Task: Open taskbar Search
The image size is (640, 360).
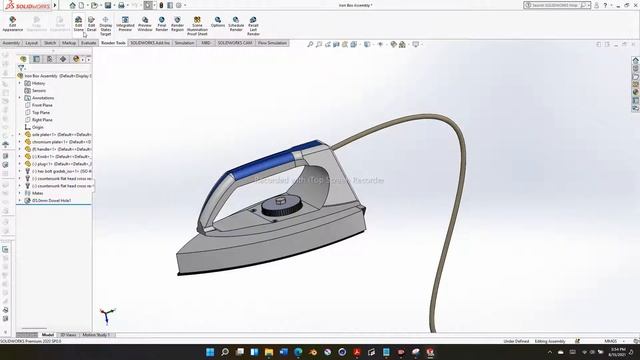Action: click(x=225, y=352)
